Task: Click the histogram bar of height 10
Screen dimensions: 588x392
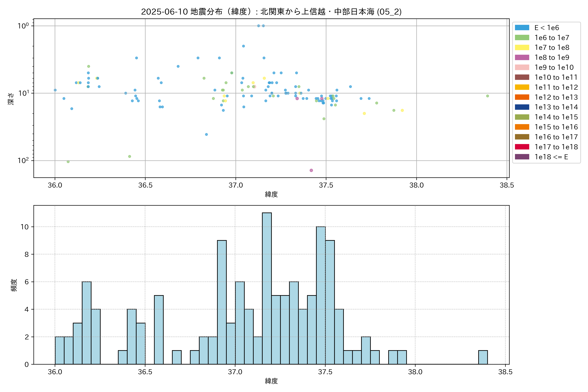Action: tap(321, 295)
